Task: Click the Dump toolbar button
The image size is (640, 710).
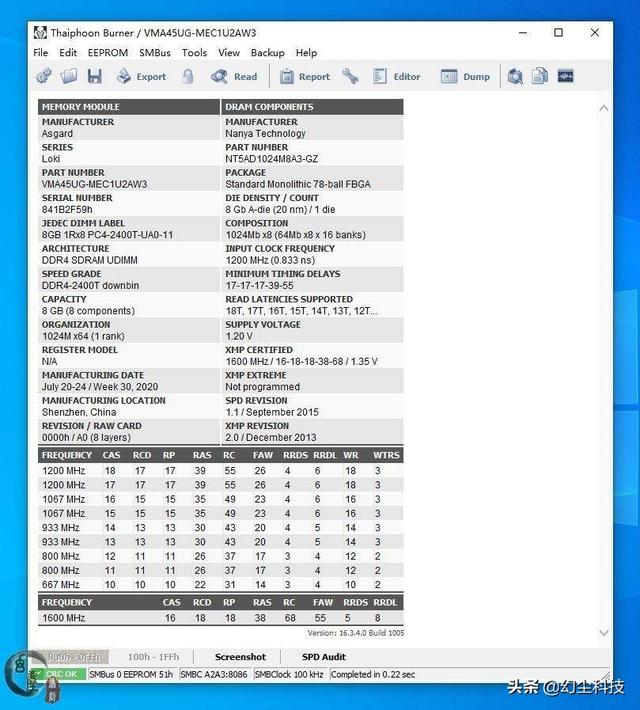Action: 465,77
